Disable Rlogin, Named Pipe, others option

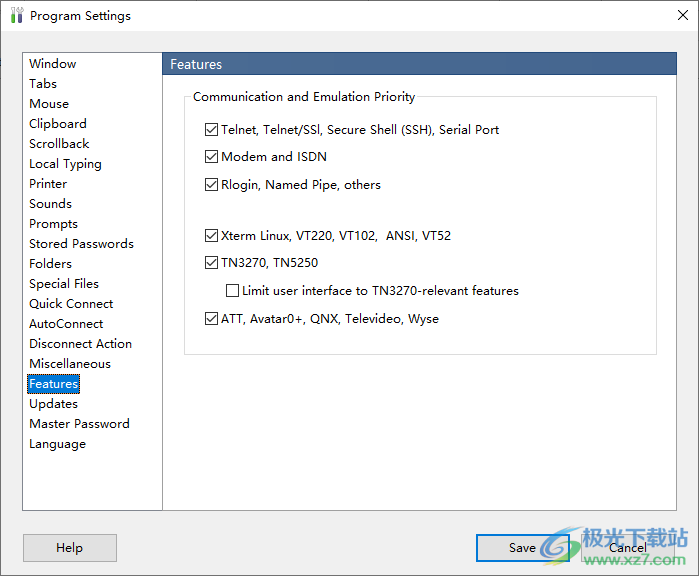point(211,185)
